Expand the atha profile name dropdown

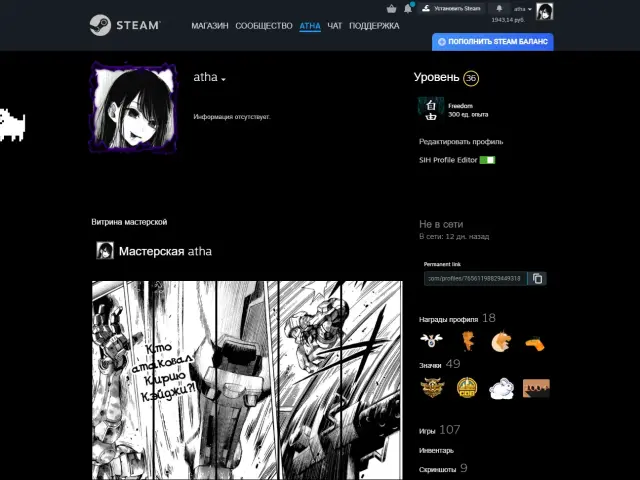click(224, 79)
